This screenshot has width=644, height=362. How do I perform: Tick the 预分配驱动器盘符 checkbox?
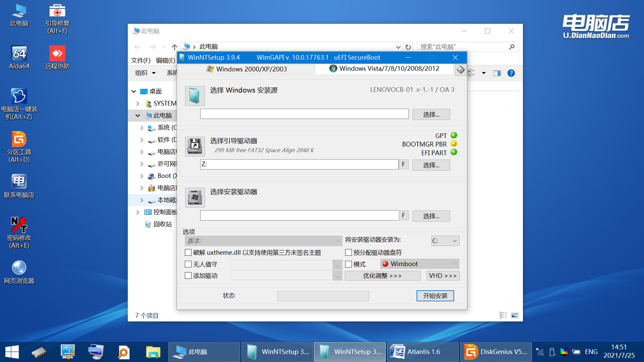349,252
